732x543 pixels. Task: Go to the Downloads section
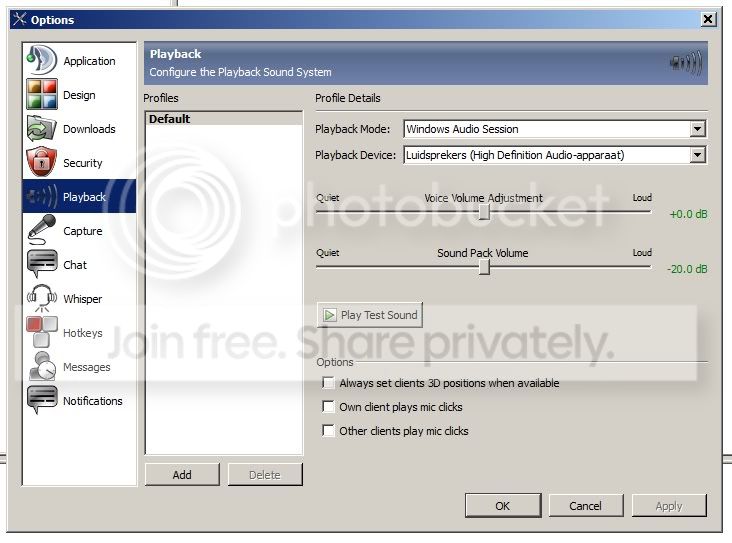pyautogui.click(x=89, y=129)
